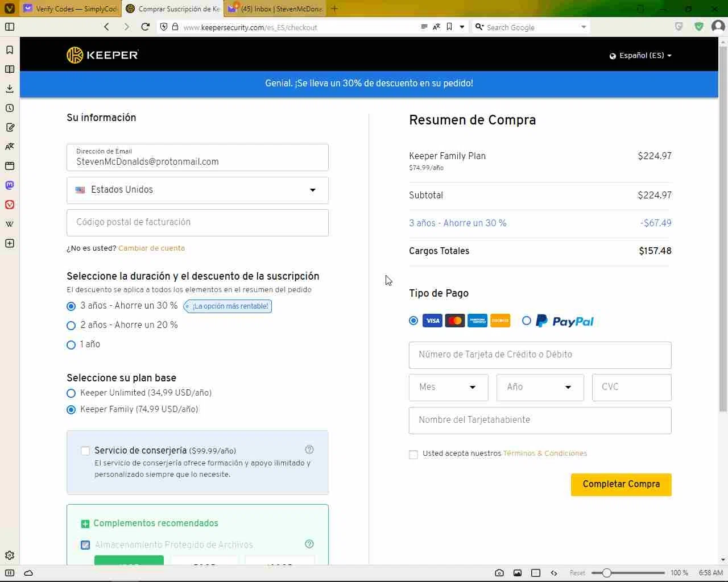The height and width of the screenshot is (582, 728).
Task: Open the user profile avatar icon
Action: (x=718, y=27)
